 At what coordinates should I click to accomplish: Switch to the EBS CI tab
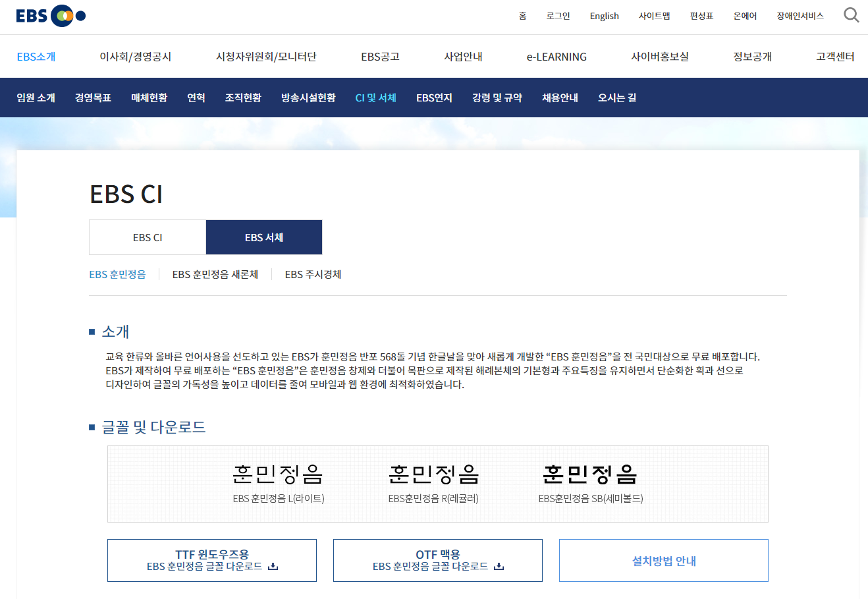point(147,237)
